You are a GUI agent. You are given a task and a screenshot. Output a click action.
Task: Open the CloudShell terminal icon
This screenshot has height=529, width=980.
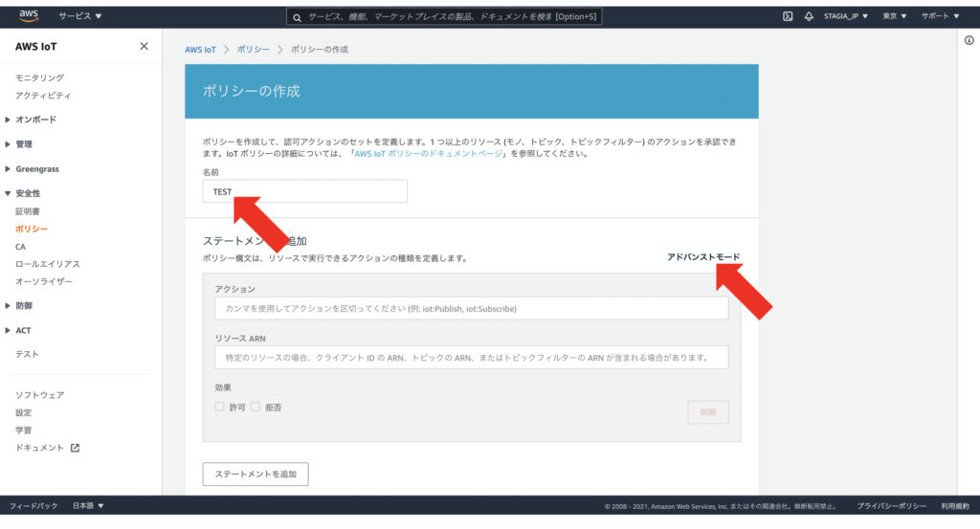click(788, 16)
